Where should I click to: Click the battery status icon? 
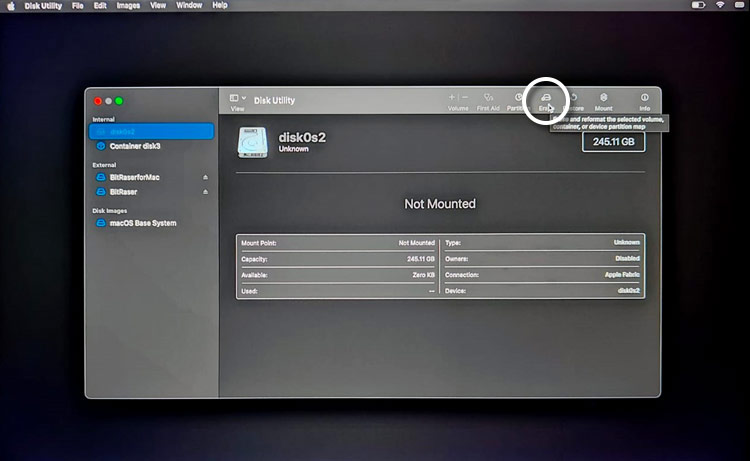click(698, 5)
